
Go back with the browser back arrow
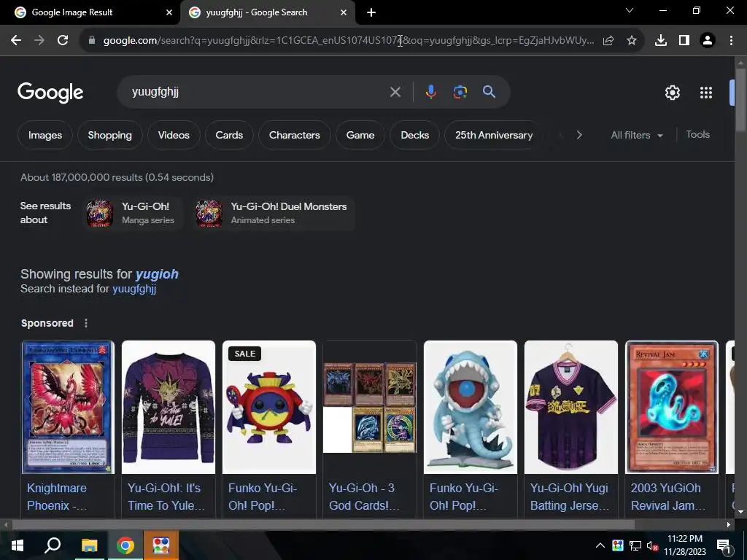coord(16,41)
